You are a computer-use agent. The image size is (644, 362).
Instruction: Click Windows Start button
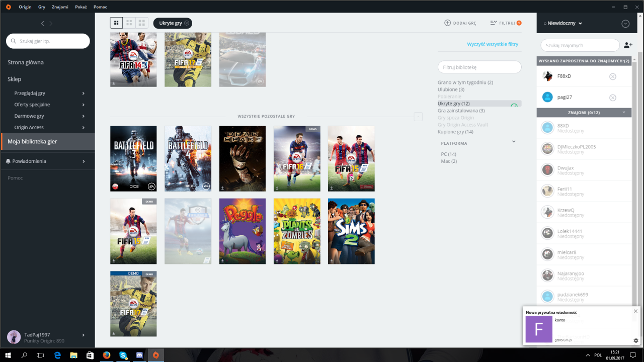pyautogui.click(x=8, y=355)
